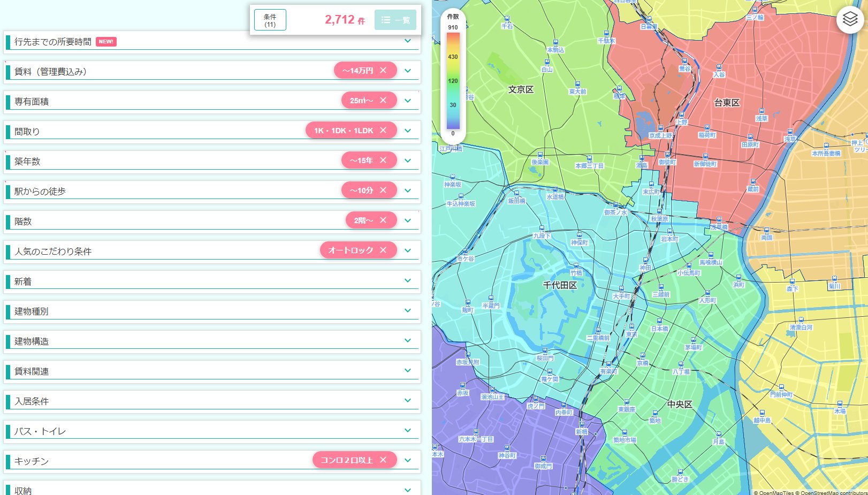Select the 秋葉原 station marker
This screenshot has width=868, height=495.
(x=659, y=212)
